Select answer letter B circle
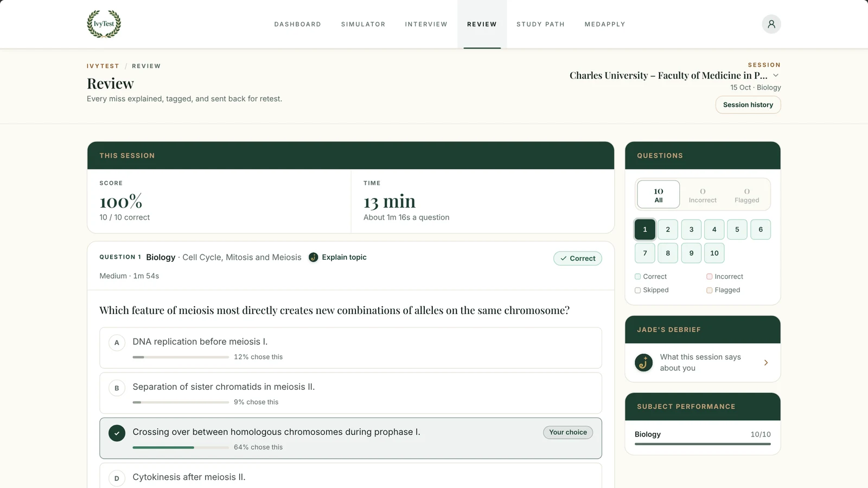Image resolution: width=868 pixels, height=488 pixels. click(x=117, y=388)
